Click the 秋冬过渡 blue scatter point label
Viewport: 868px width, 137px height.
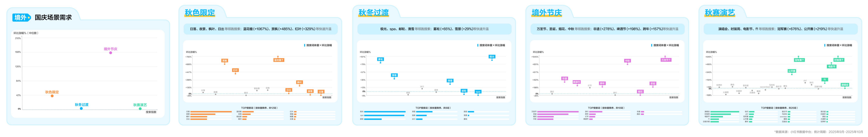pyautogui.click(x=82, y=105)
